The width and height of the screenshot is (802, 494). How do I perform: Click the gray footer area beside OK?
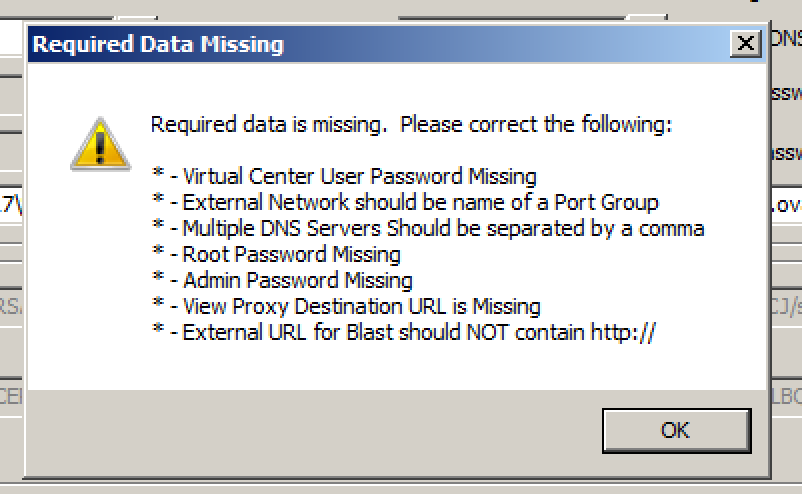[300, 430]
